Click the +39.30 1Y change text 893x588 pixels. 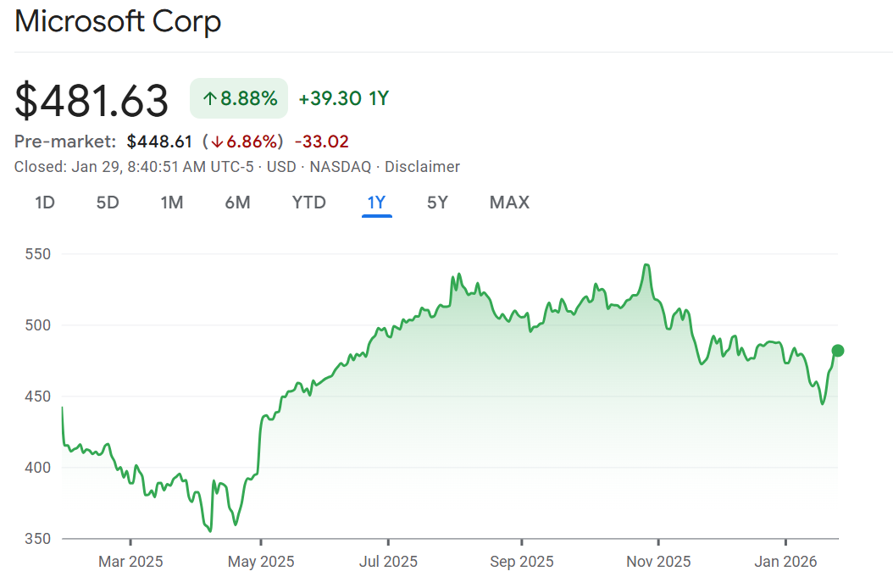[343, 99]
